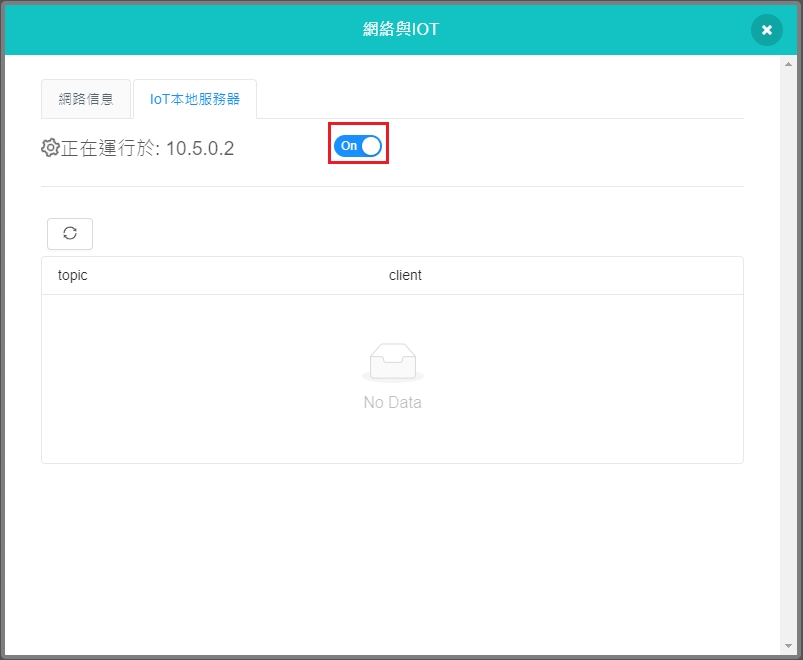Click the topic column header

coord(73,275)
